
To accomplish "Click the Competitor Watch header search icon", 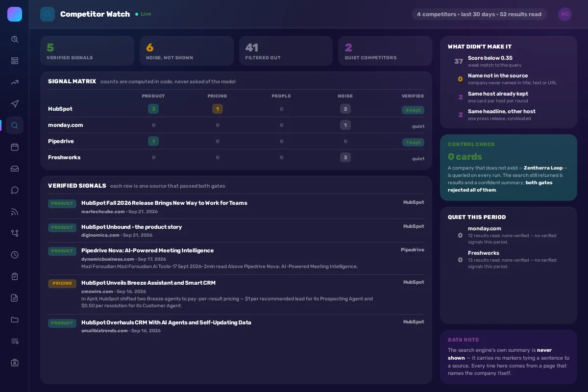I will (x=48, y=14).
